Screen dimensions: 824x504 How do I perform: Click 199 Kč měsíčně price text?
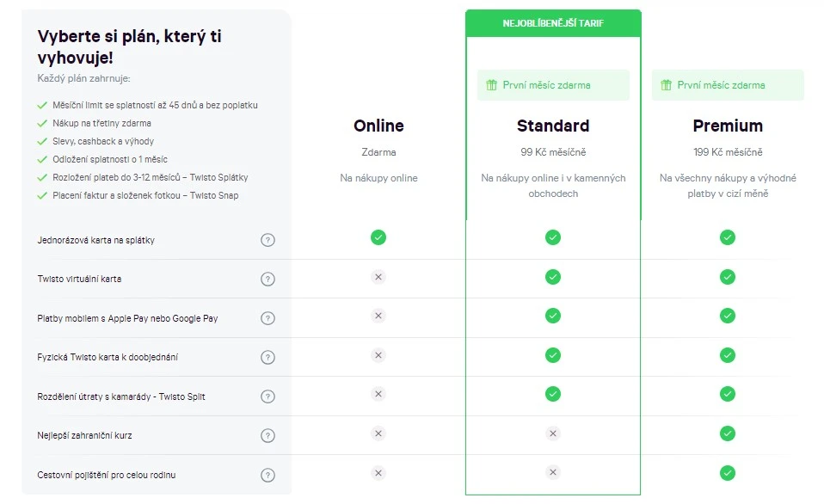[x=728, y=152]
